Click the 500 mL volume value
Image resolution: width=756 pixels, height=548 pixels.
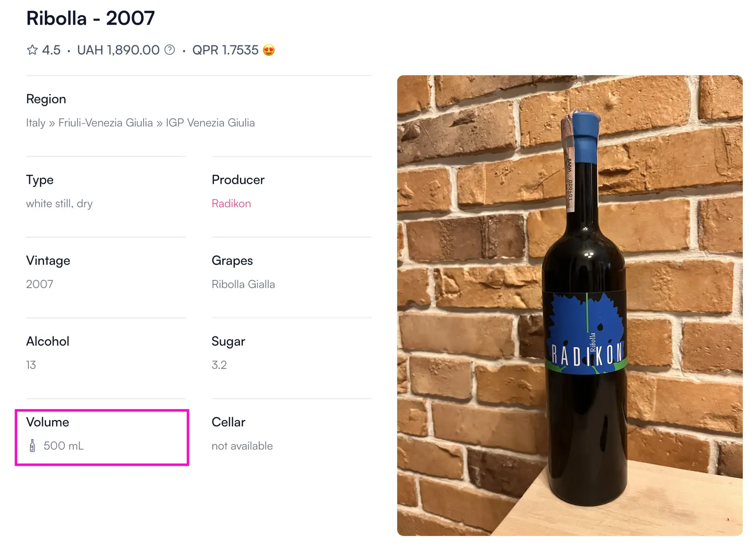[63, 446]
